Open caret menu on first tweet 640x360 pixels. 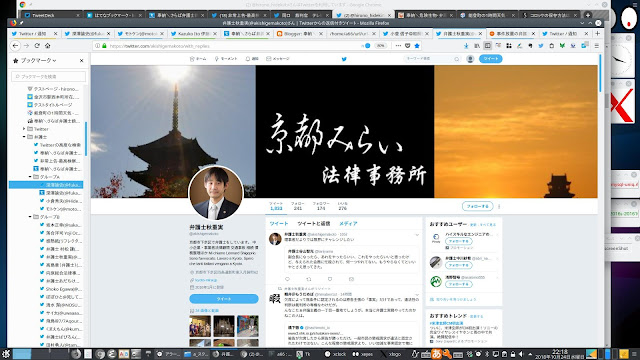coord(417,235)
